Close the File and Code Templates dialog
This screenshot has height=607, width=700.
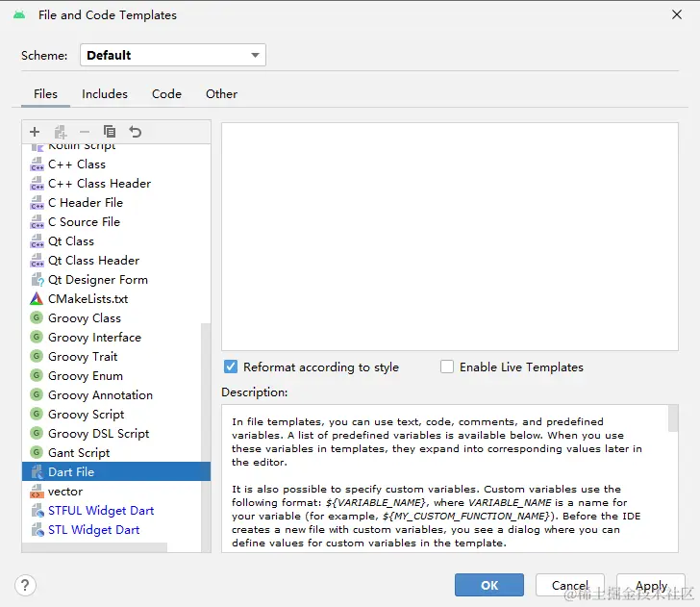pos(677,14)
